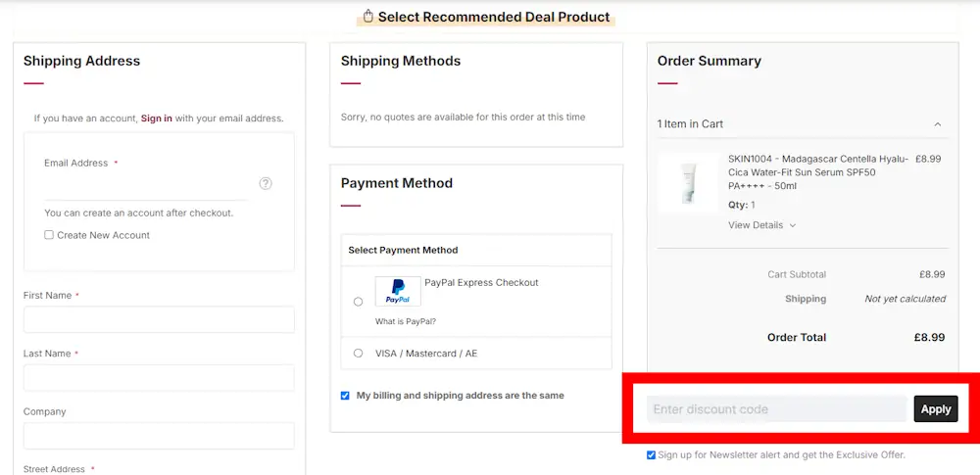This screenshot has height=475, width=980.
Task: Click the Last Name text box
Action: coord(159,378)
